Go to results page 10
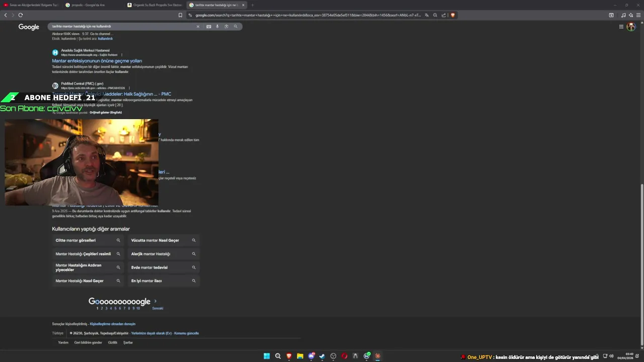Image resolution: width=644 pixels, height=362 pixels. tap(138, 308)
